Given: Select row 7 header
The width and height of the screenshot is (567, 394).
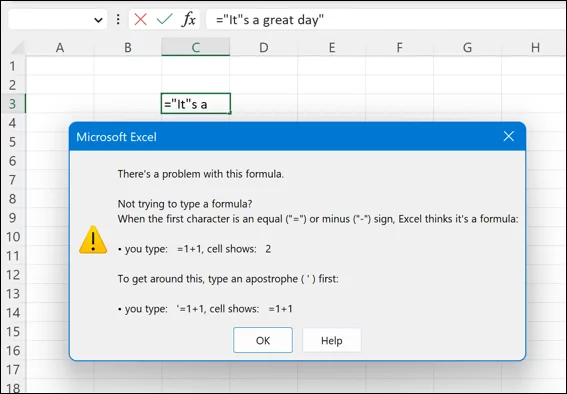Looking at the screenshot, I should click(13, 180).
